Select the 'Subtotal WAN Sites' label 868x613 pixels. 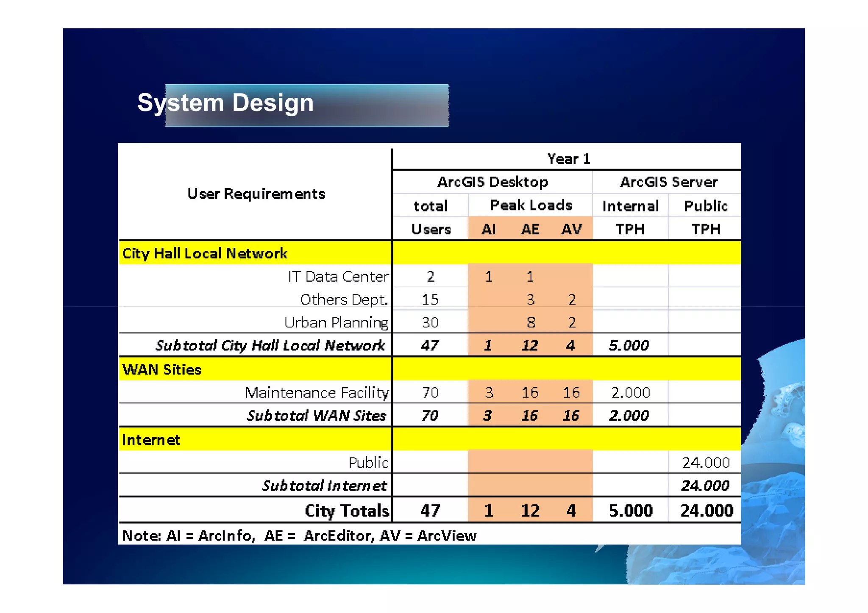tap(316, 416)
